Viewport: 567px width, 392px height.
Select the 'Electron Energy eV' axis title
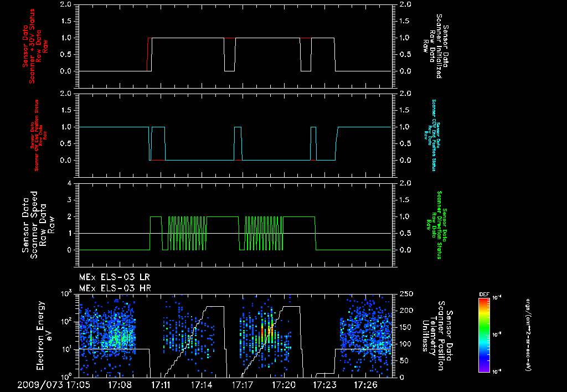click(x=45, y=336)
